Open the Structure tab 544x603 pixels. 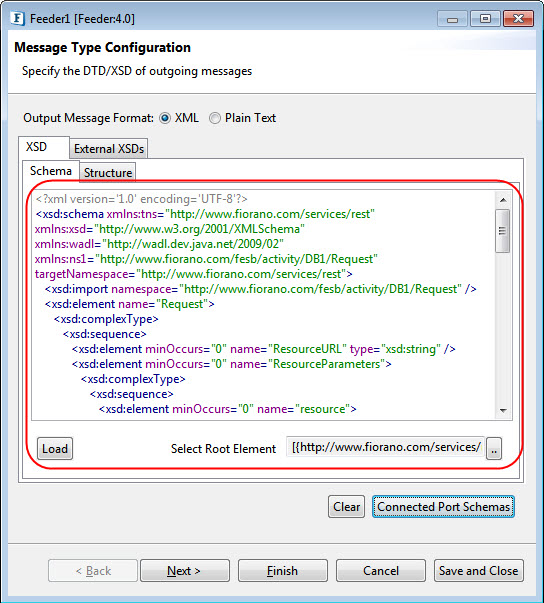point(108,173)
